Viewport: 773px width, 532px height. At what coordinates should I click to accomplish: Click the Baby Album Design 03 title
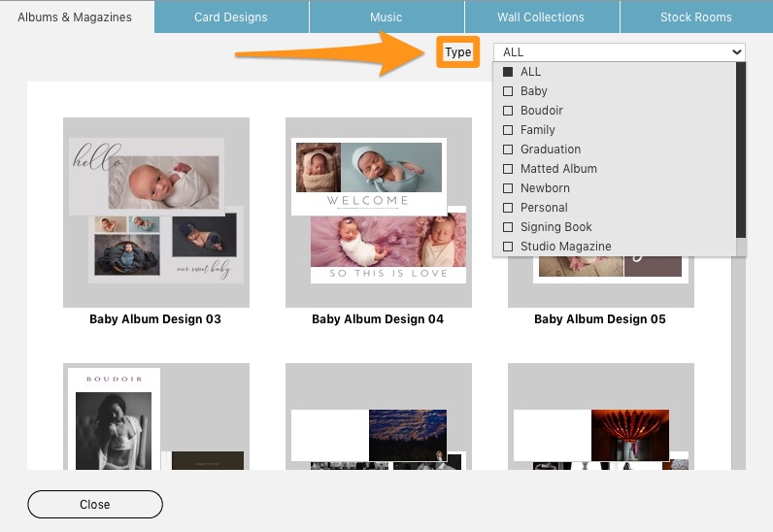coord(155,319)
